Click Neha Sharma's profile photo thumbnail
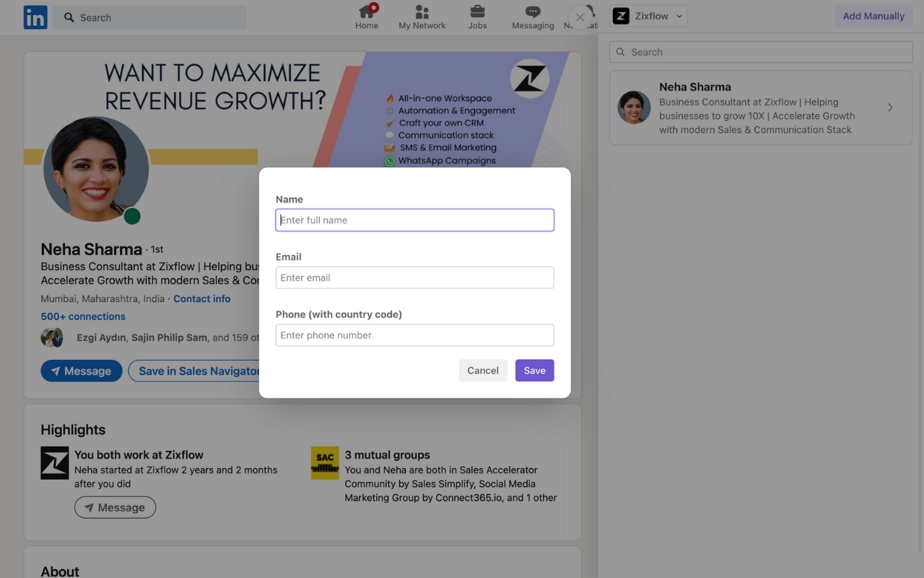Viewport: 924px width, 578px height. (x=634, y=107)
